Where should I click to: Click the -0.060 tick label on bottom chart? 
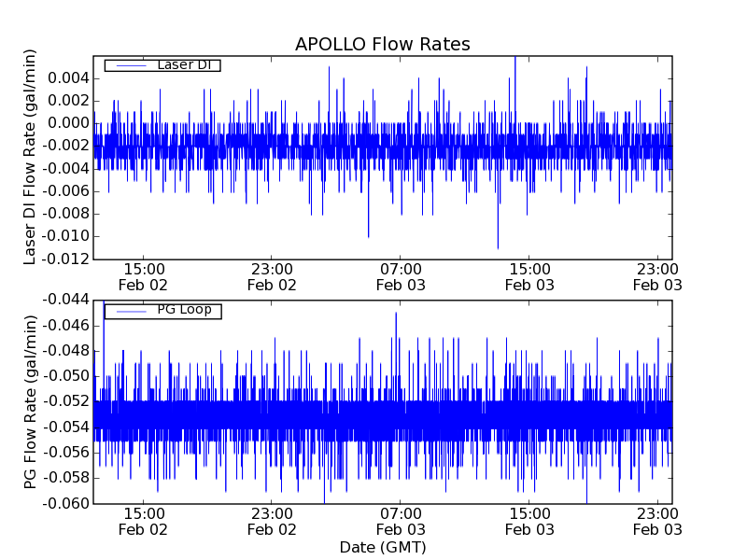click(x=65, y=503)
